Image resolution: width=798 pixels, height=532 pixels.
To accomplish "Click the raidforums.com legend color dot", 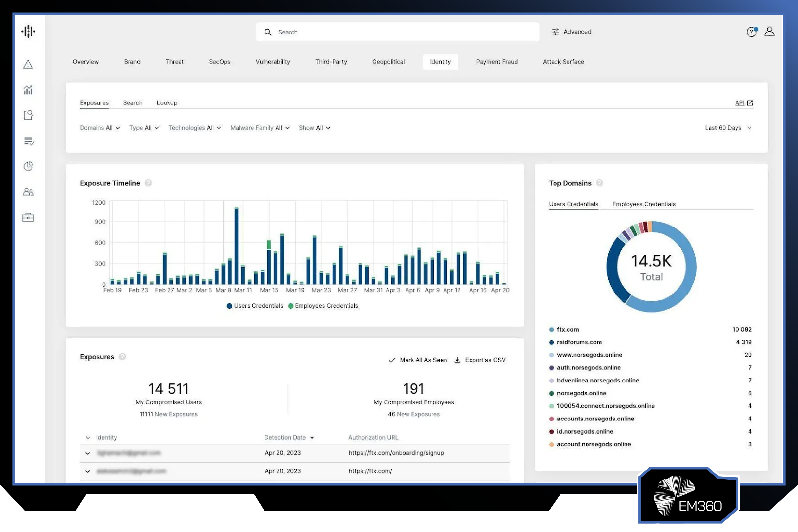I will (x=551, y=342).
